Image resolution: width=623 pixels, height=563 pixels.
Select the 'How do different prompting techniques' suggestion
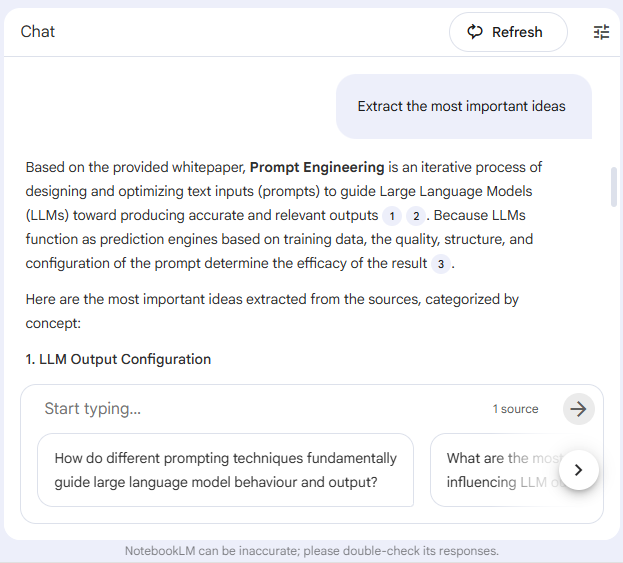click(225, 469)
